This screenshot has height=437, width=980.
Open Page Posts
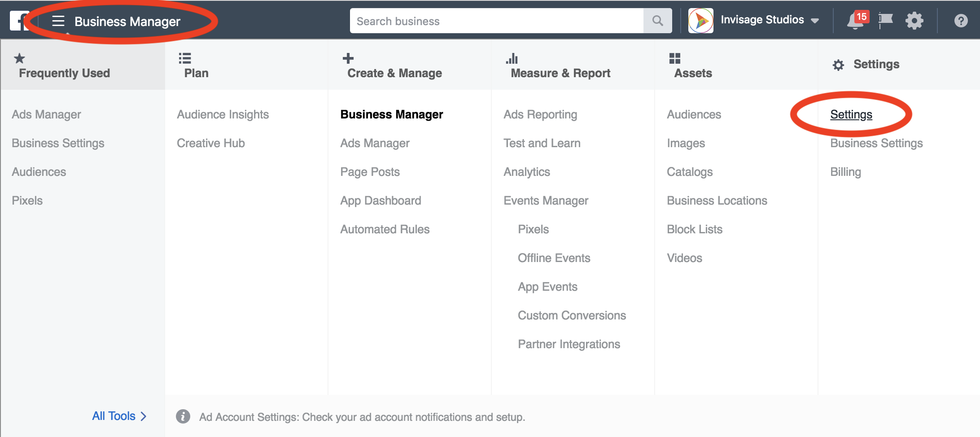[x=370, y=172]
